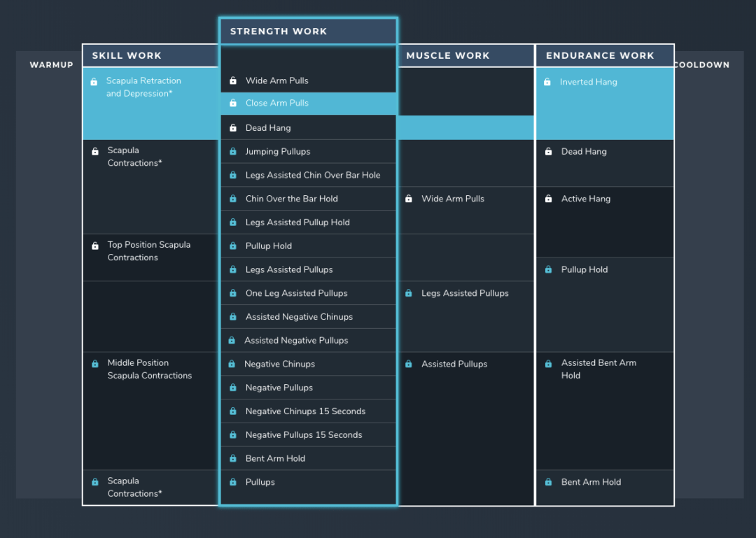Click lock icon for Top Position Scapula Contractions
This screenshot has height=538, width=756.
[x=95, y=246]
